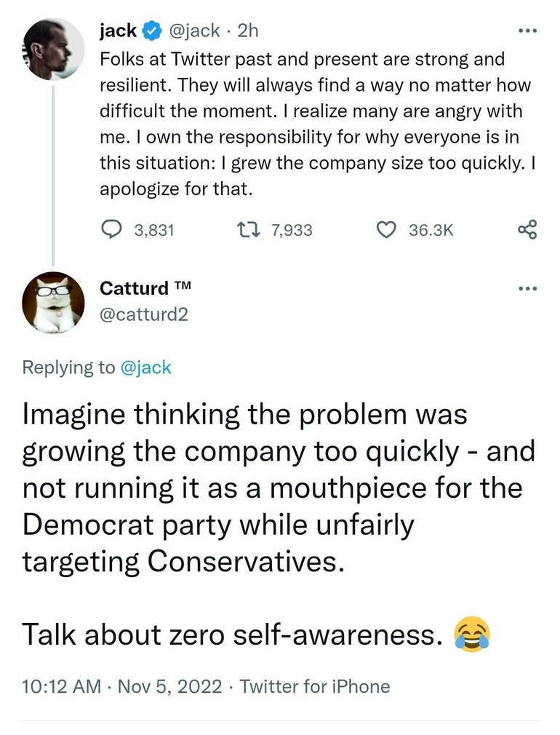560x735 pixels.
Task: Click @jack in Replying to line
Action: pos(145,367)
